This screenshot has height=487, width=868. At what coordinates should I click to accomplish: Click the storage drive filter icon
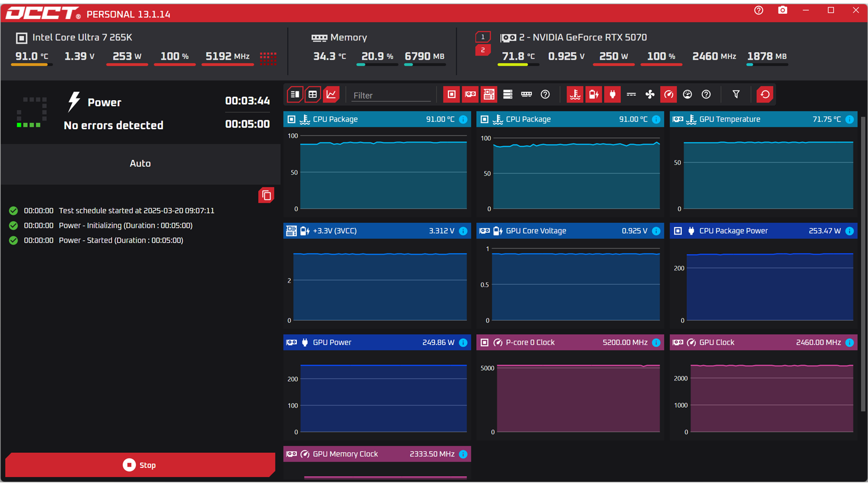pos(507,94)
